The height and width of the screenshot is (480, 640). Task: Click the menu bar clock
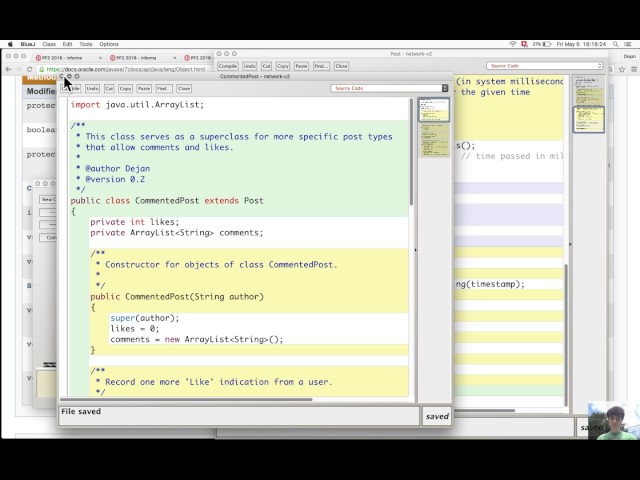click(581, 44)
